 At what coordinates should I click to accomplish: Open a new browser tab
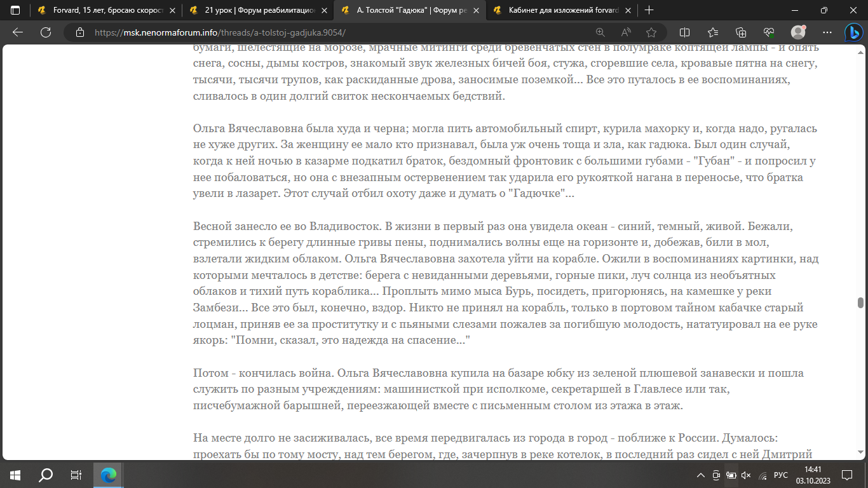pos(649,10)
